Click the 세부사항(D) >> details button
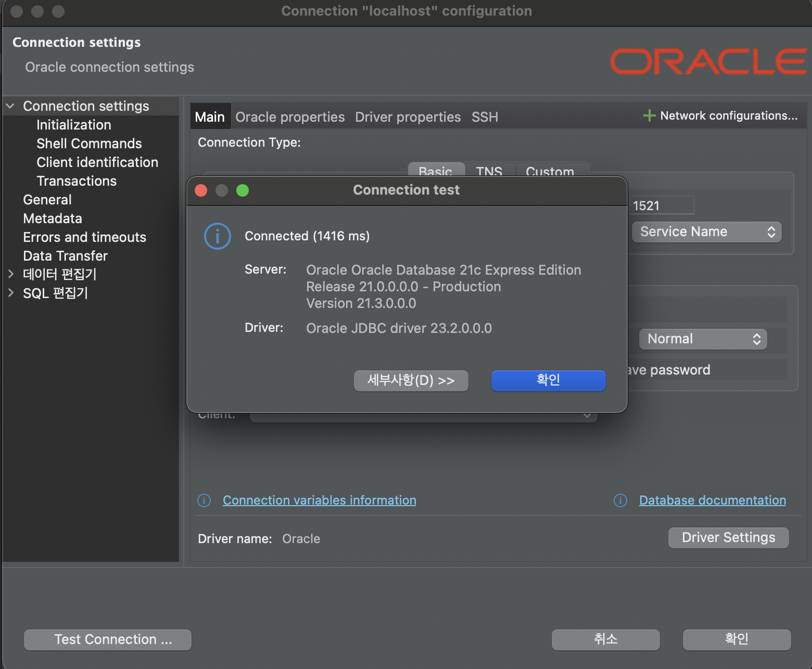 [x=411, y=380]
